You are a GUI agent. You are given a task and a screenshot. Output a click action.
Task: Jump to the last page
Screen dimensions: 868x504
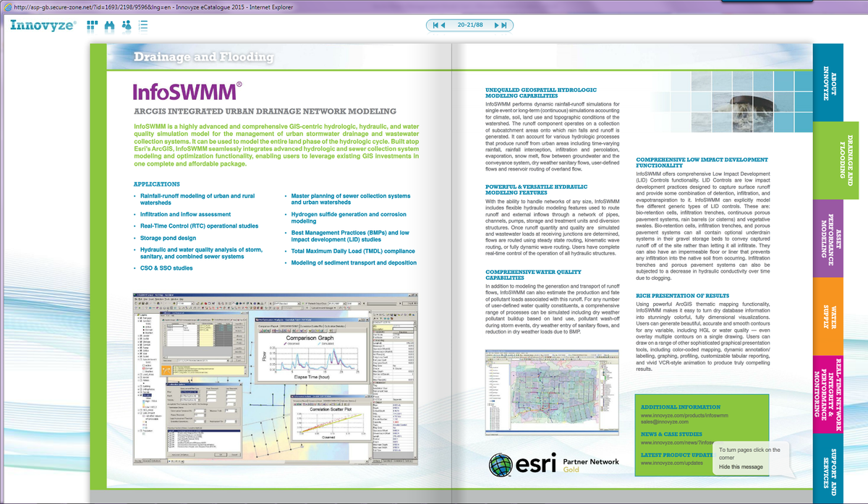(x=505, y=25)
